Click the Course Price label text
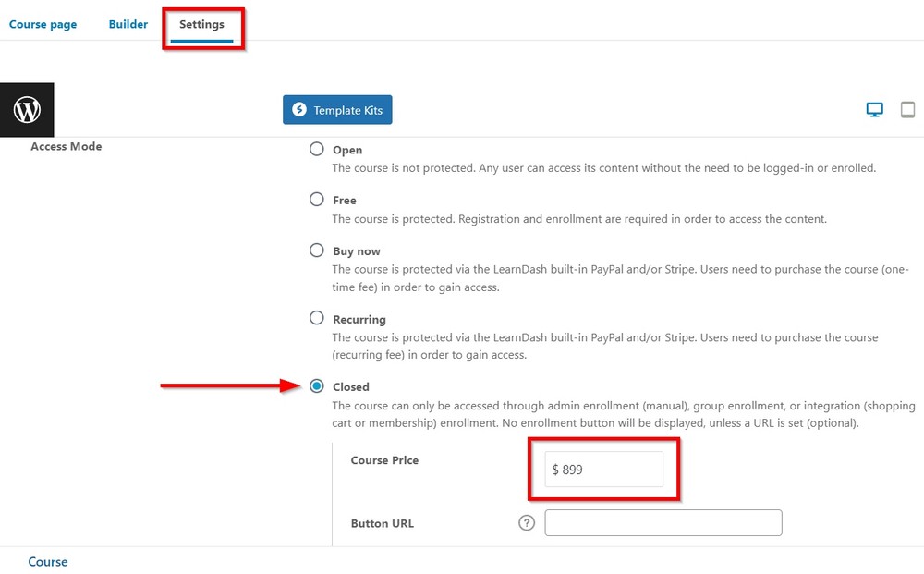 (x=384, y=460)
